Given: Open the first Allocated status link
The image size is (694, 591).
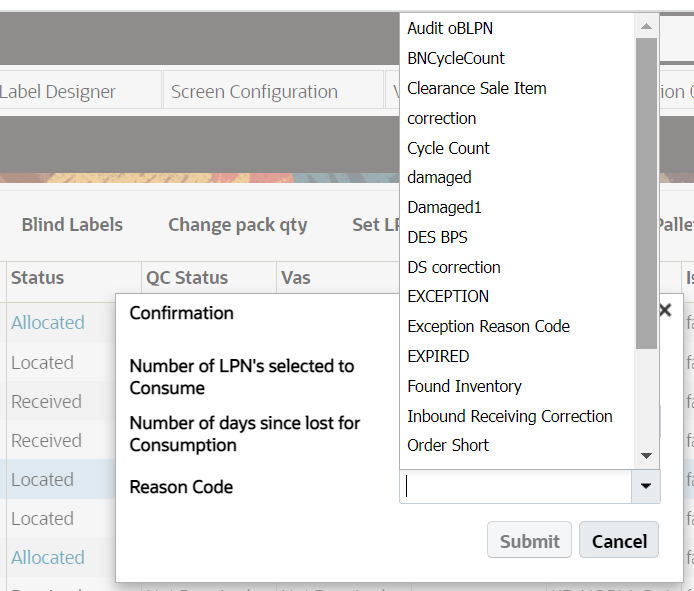Looking at the screenshot, I should [48, 323].
